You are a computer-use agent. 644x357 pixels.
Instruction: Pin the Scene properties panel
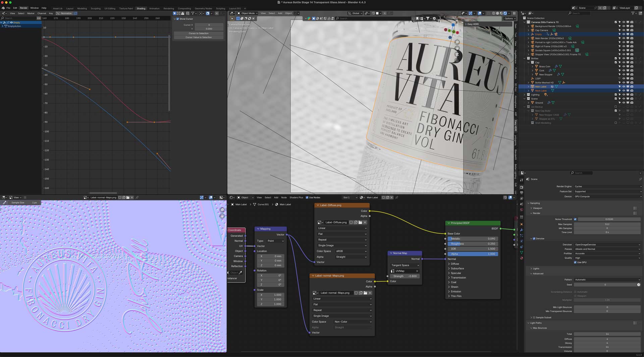pos(640,179)
